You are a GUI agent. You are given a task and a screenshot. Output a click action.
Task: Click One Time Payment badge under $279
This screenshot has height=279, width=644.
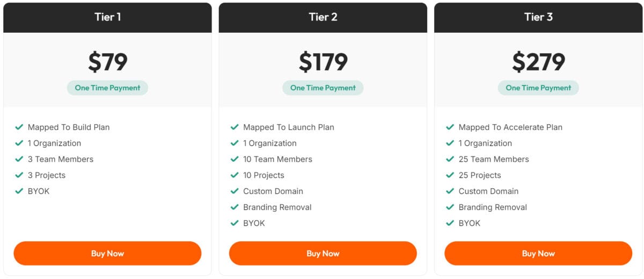pyautogui.click(x=538, y=88)
